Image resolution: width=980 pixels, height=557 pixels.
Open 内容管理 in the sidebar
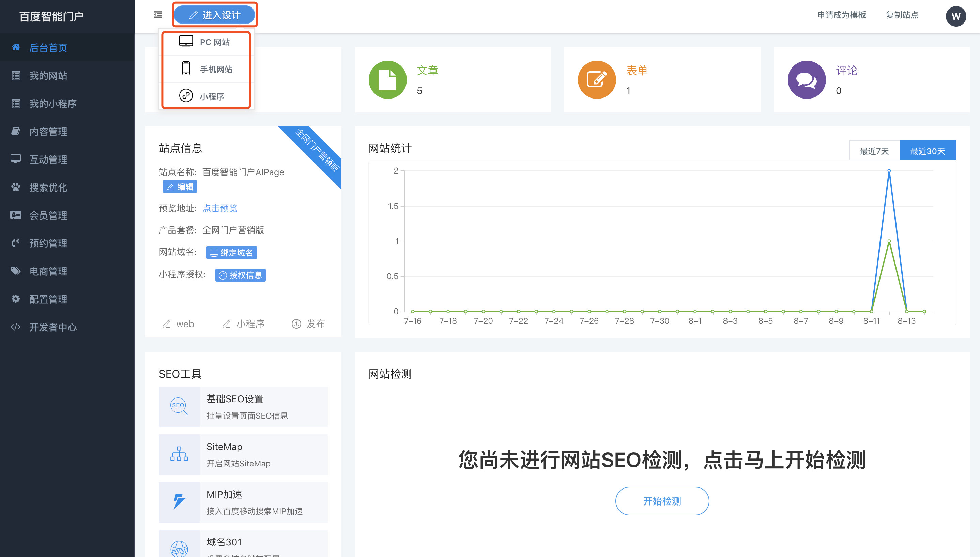48,132
